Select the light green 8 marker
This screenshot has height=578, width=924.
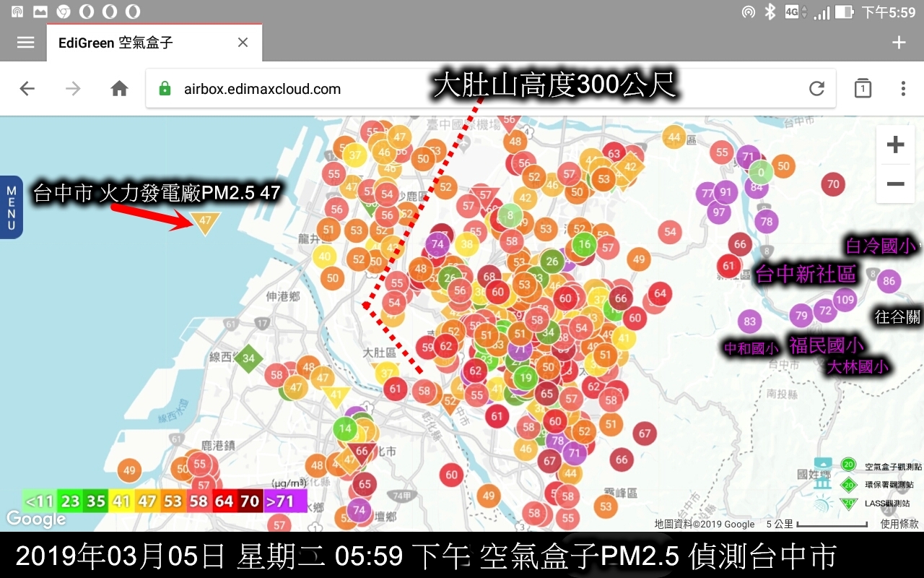tap(510, 215)
